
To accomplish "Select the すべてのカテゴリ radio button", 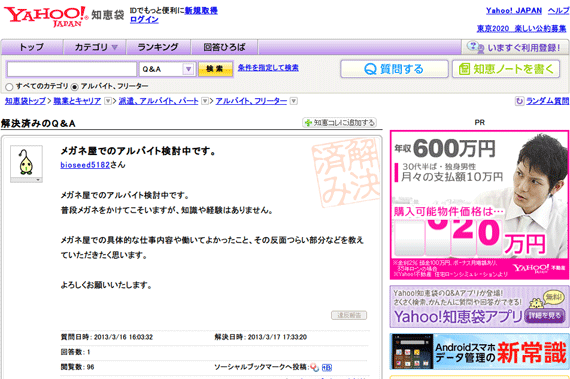I will [9, 86].
